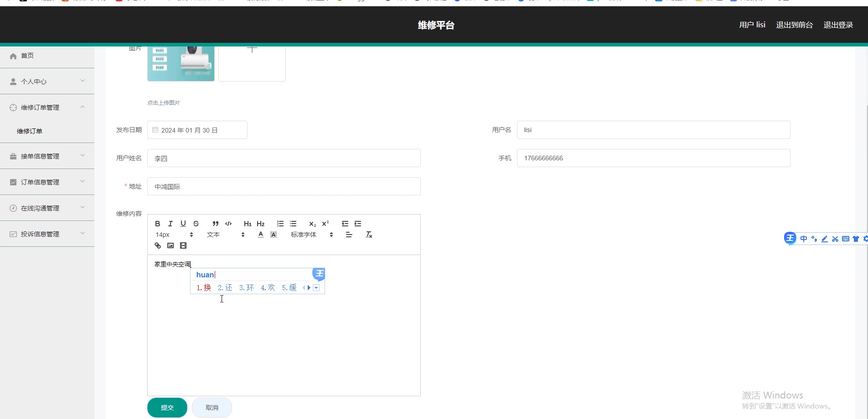Focus the 用户姓名 field containing 李四
The image size is (868, 419).
pyautogui.click(x=284, y=158)
